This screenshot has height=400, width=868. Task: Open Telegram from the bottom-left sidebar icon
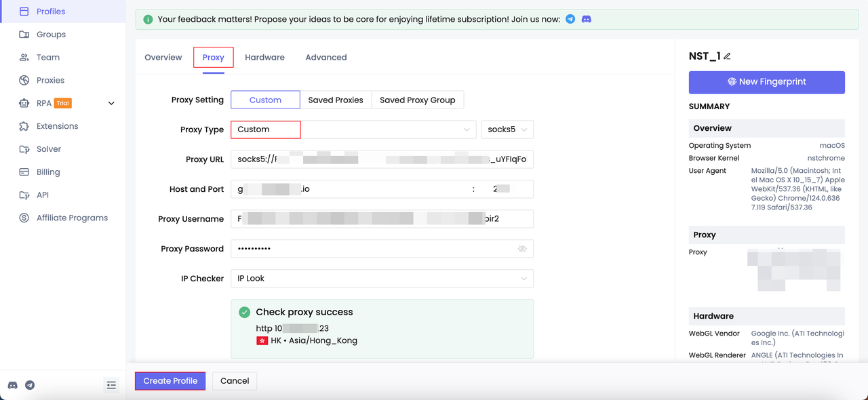[x=30, y=385]
